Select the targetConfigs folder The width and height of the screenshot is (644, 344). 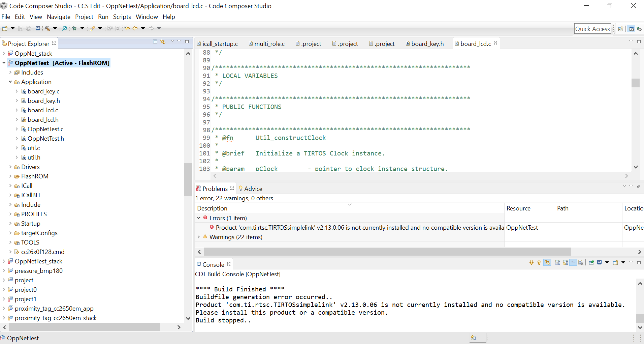pos(39,233)
